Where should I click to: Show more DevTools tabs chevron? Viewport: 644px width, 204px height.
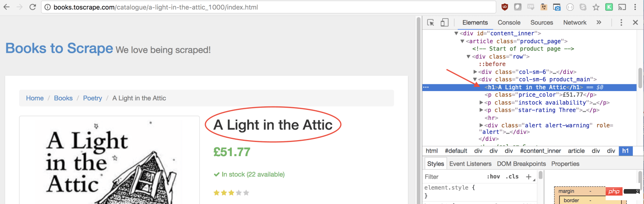pyautogui.click(x=599, y=23)
